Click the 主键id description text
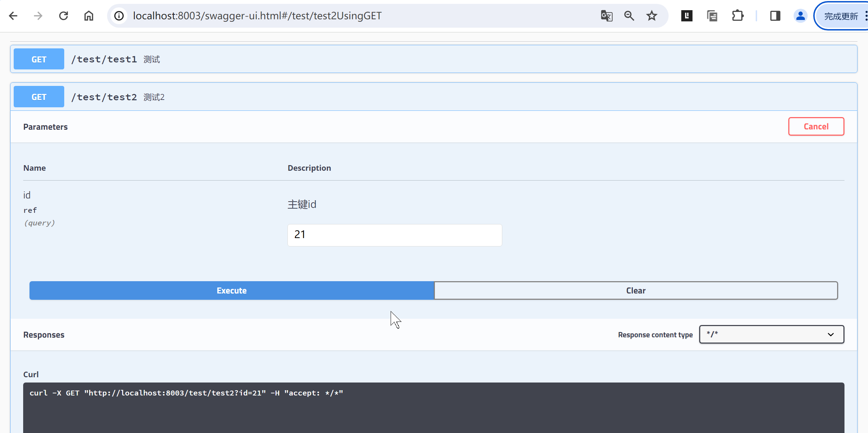 tap(302, 204)
